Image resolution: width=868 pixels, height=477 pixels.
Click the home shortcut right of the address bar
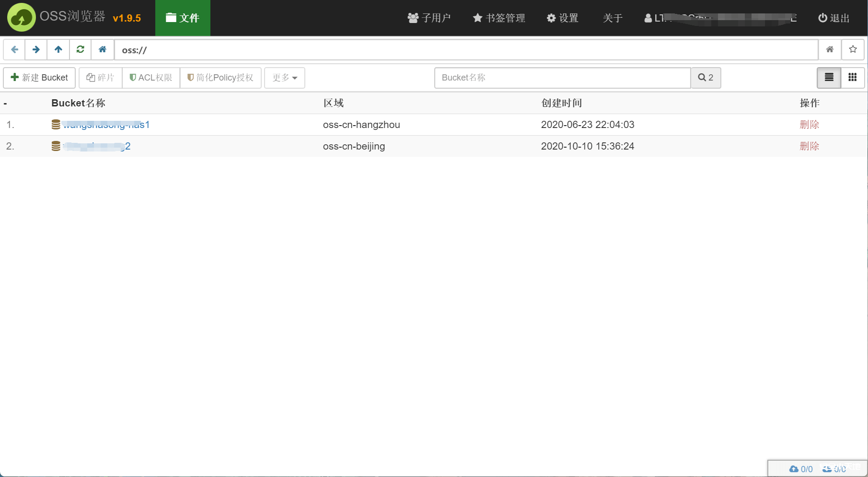tap(829, 49)
